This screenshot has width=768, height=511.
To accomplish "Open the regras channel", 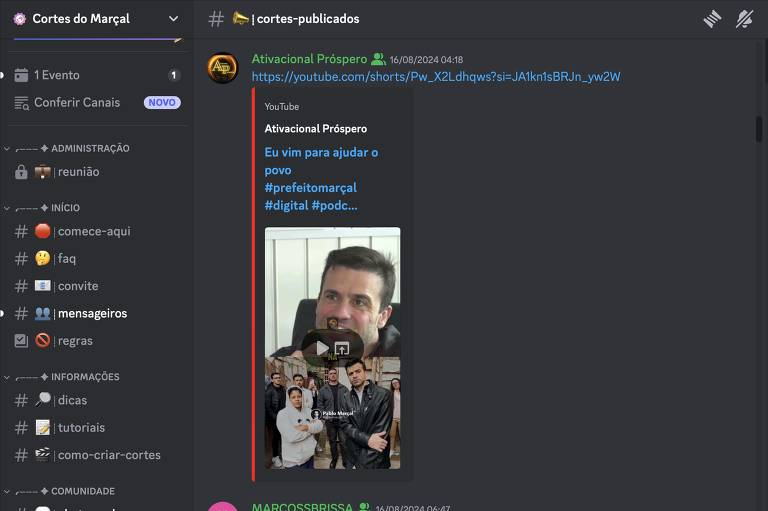I will click(96, 341).
